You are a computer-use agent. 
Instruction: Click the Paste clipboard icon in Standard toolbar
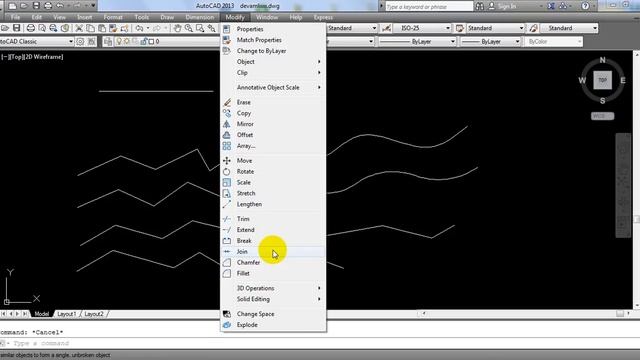coord(102,28)
